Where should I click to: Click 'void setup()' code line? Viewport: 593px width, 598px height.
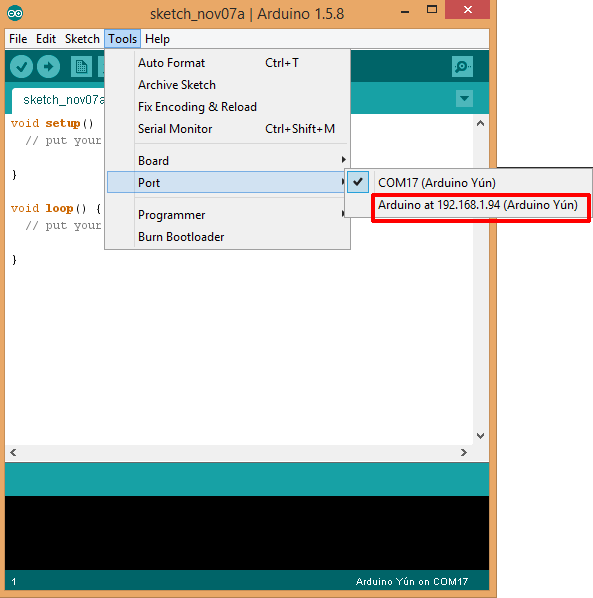click(52, 124)
